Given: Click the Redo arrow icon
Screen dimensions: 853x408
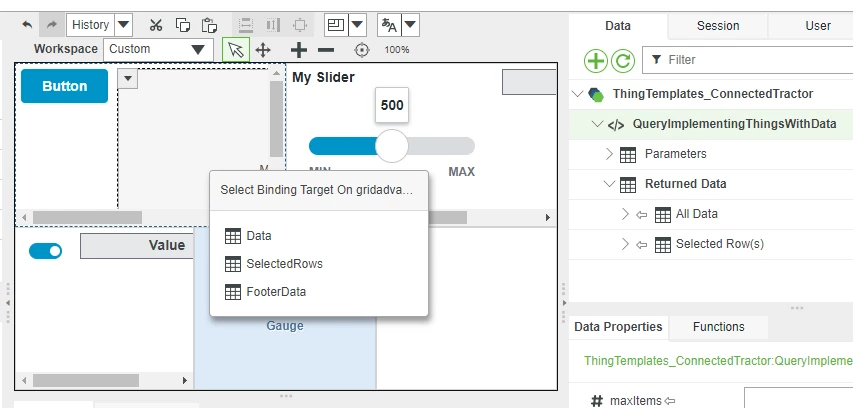Looking at the screenshot, I should click(52, 24).
